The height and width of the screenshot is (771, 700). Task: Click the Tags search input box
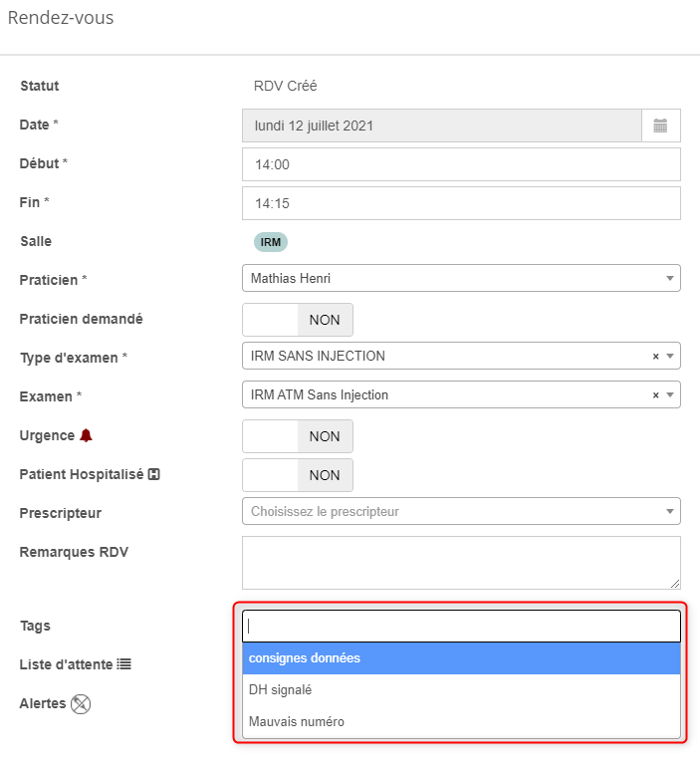point(461,626)
